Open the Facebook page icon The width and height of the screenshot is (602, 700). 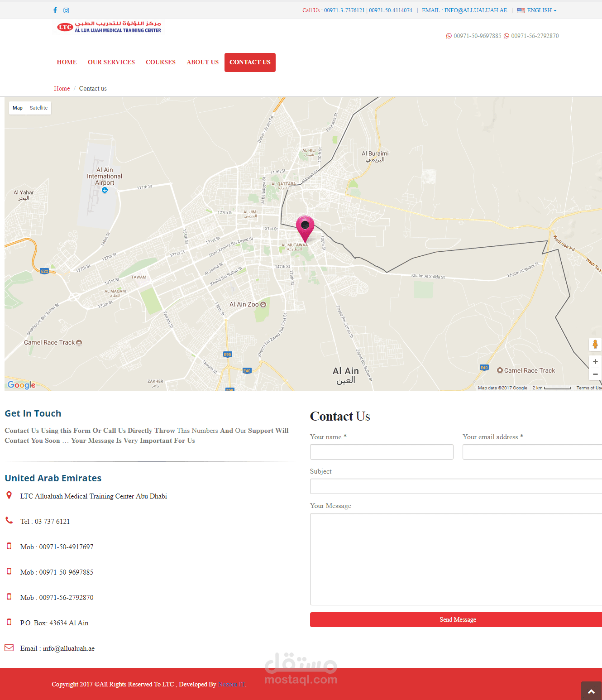55,10
